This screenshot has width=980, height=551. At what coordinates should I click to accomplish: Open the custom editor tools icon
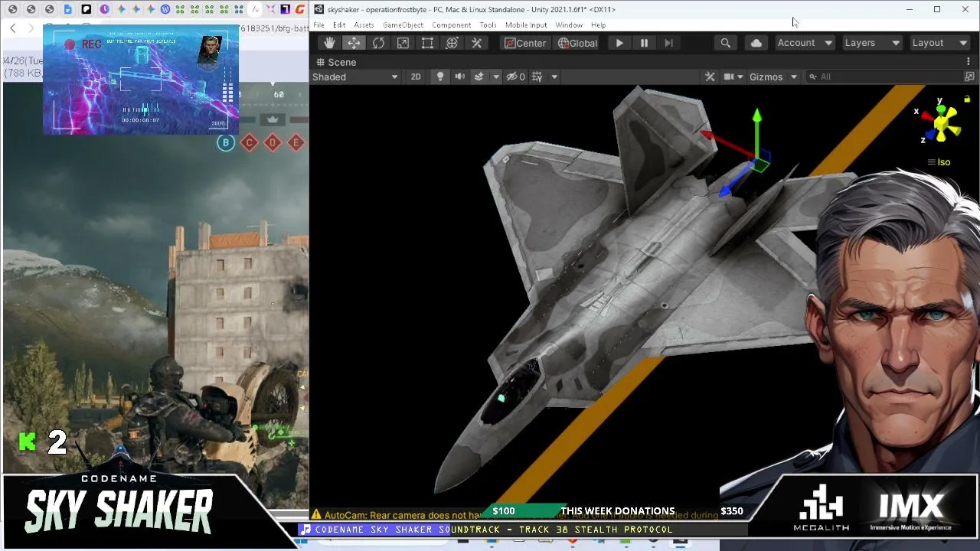[476, 43]
